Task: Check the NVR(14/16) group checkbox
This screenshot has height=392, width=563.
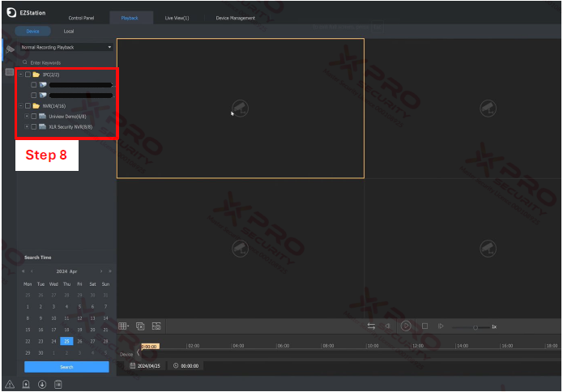Action: (x=28, y=106)
